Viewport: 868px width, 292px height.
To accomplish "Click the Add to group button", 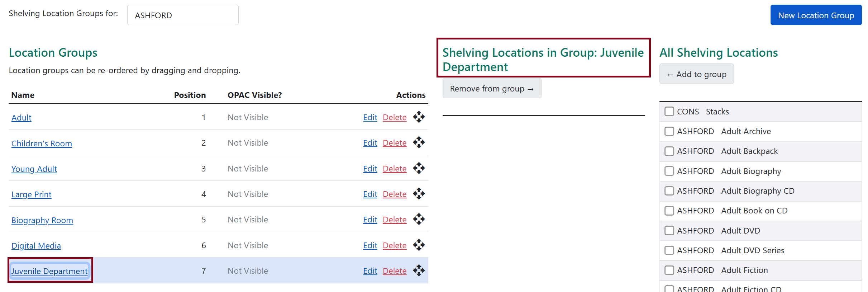I will click(x=696, y=74).
